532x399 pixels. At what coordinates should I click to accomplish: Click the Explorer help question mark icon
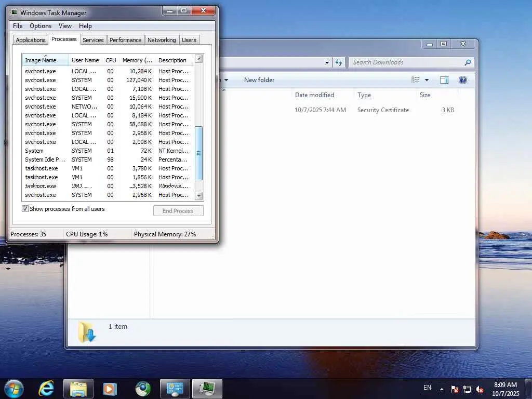[463, 80]
